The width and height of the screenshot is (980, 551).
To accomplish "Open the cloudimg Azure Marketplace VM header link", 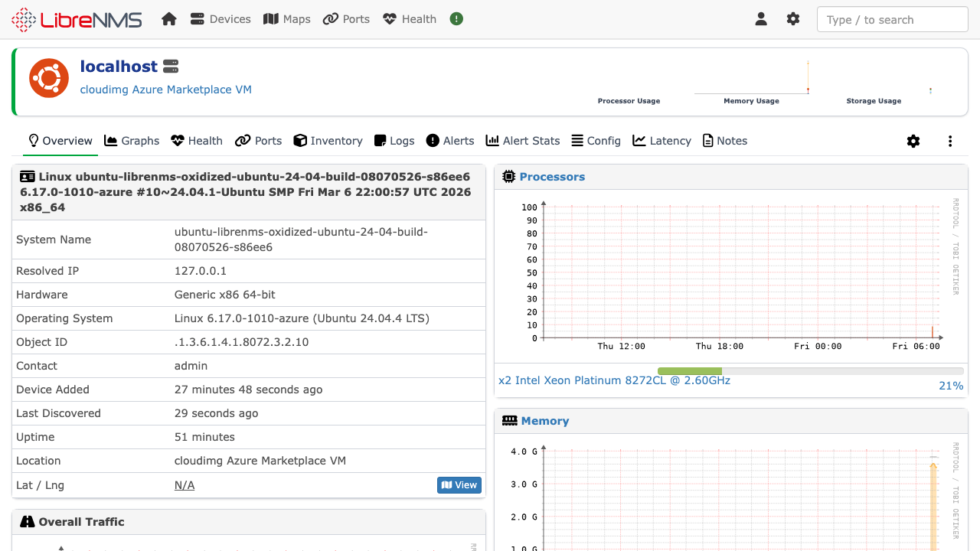I will [166, 90].
